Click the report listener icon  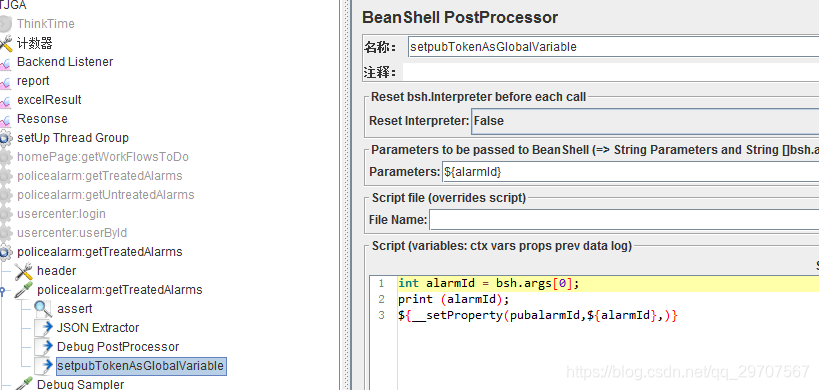coord(5,82)
